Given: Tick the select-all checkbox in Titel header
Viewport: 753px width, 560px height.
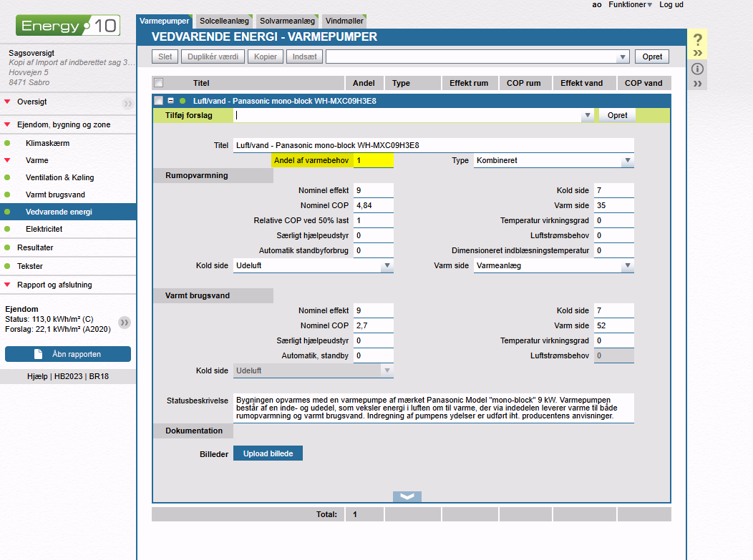Looking at the screenshot, I should tap(159, 83).
